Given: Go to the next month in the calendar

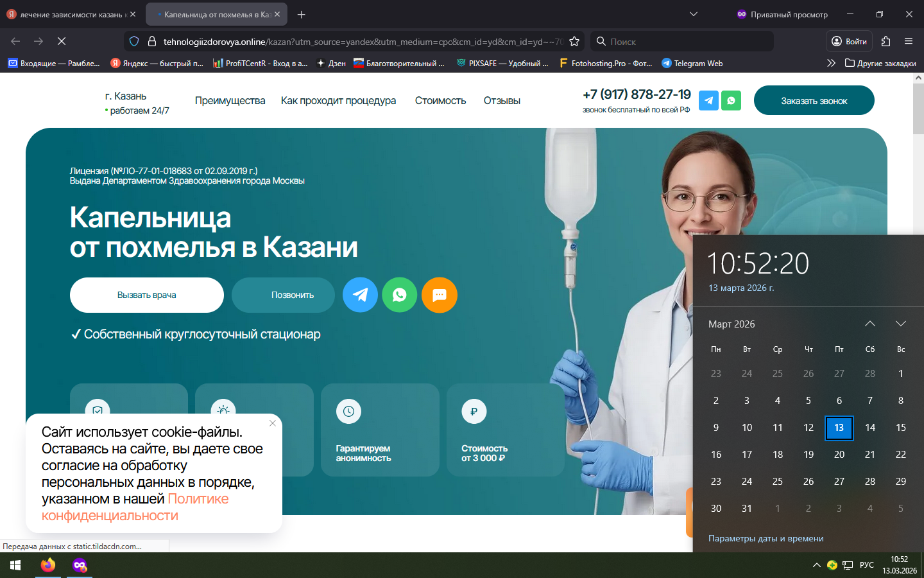Looking at the screenshot, I should point(901,324).
